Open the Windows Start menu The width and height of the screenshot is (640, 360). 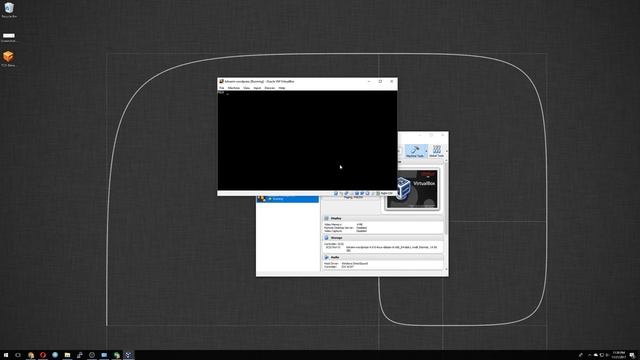coord(6,355)
